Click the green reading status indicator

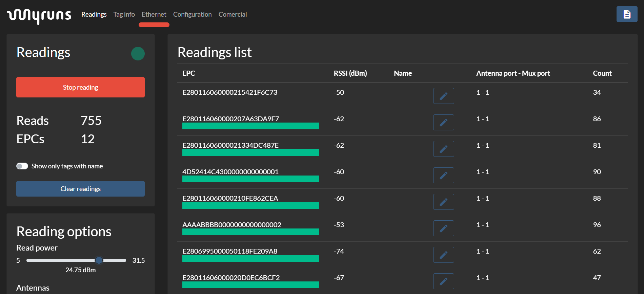click(138, 54)
